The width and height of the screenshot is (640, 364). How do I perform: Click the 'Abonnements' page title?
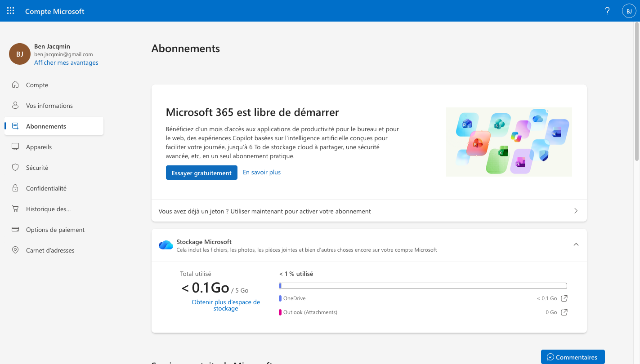tap(186, 49)
